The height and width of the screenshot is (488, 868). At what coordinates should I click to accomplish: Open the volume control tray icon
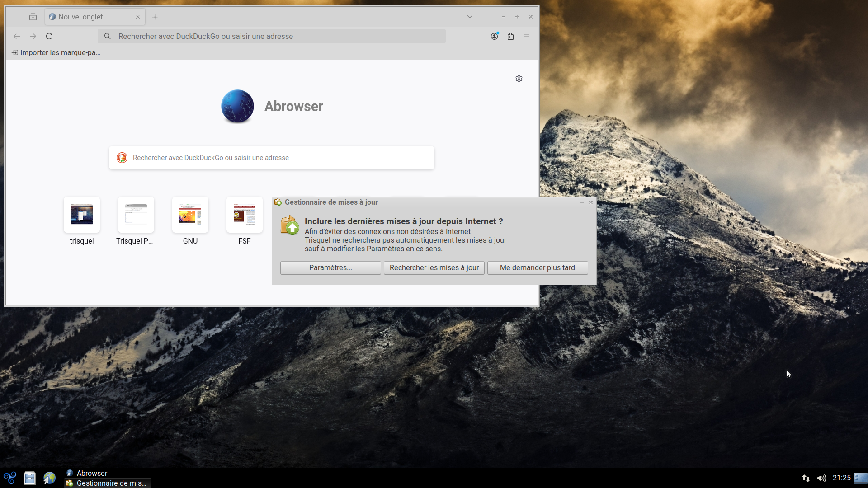tap(821, 478)
